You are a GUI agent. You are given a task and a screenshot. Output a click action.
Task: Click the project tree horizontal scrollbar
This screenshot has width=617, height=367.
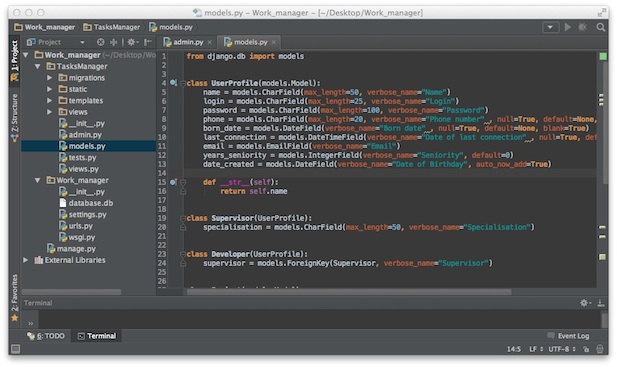pyautogui.click(x=71, y=292)
